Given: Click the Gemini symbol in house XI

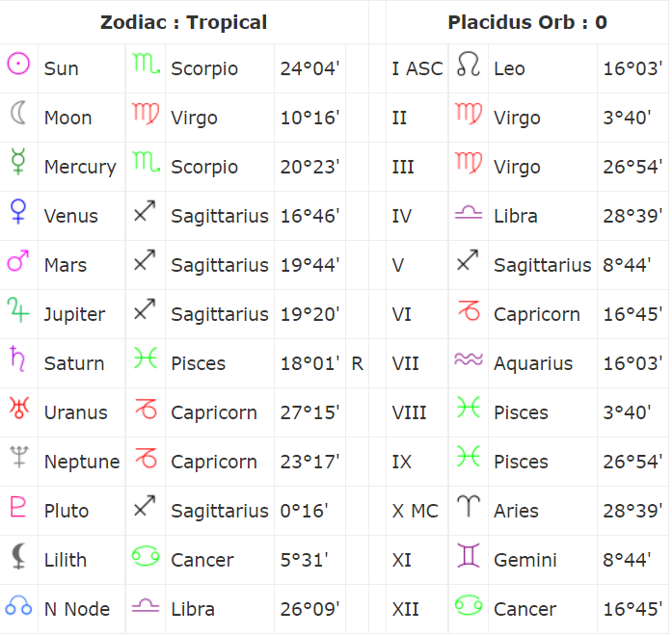Looking at the screenshot, I should click(x=469, y=555).
